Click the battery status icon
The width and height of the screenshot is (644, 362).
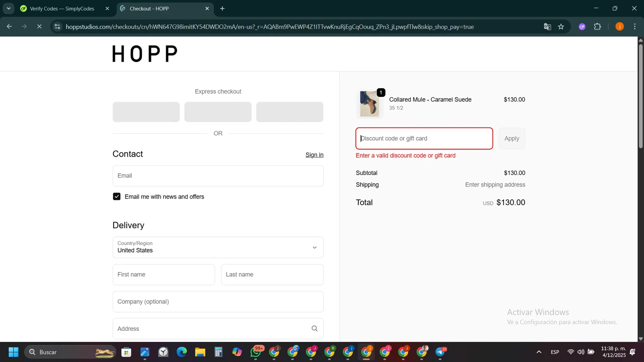tap(591, 352)
